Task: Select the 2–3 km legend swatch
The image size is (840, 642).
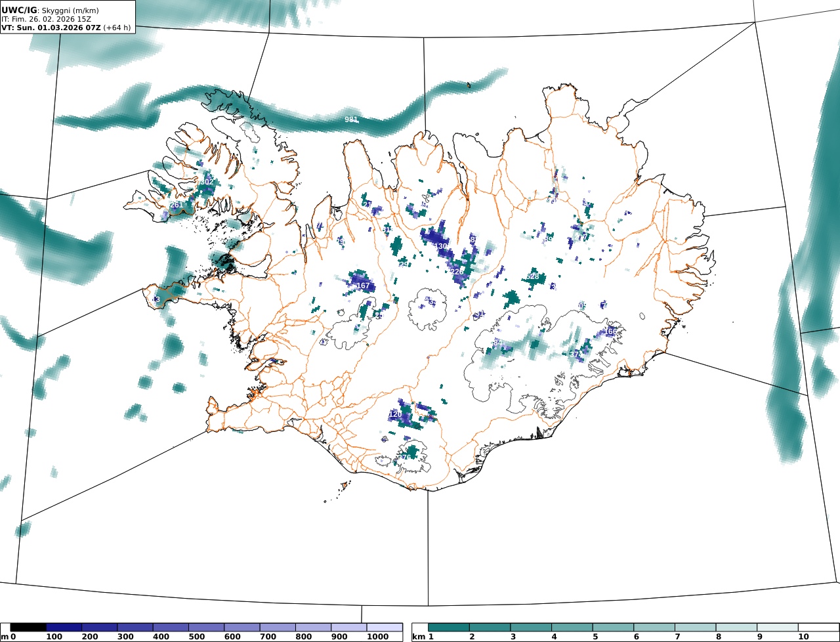Action: pyautogui.click(x=490, y=628)
